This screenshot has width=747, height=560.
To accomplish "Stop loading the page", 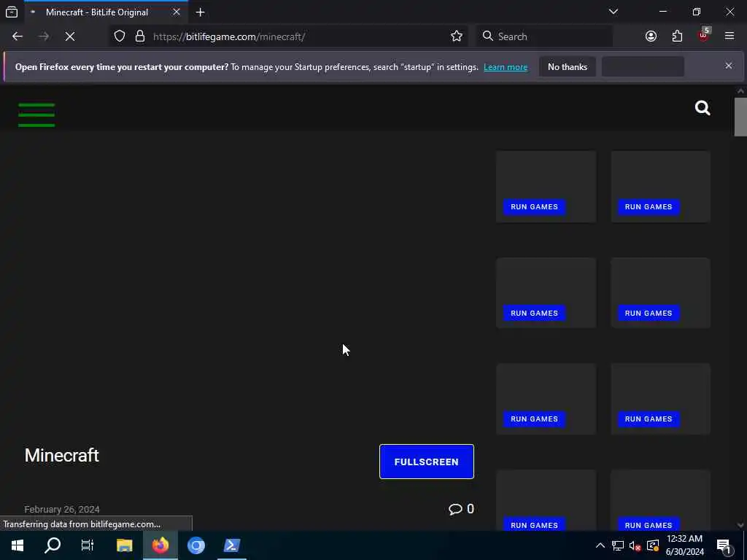I will [x=70, y=36].
